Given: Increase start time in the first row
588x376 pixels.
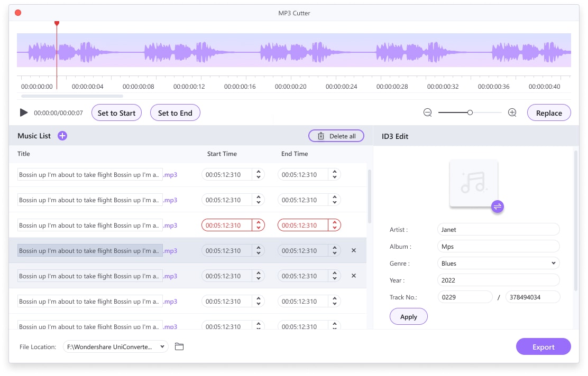Looking at the screenshot, I should (259, 172).
